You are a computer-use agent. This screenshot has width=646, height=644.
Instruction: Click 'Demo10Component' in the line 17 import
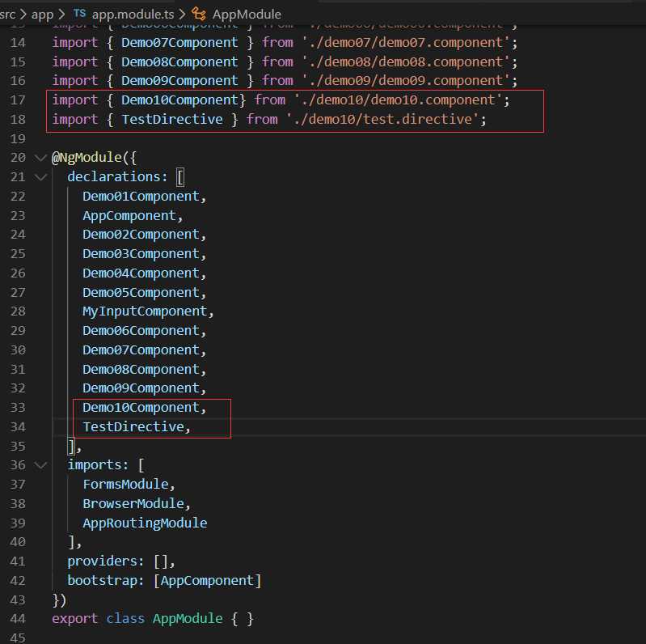coord(180,100)
